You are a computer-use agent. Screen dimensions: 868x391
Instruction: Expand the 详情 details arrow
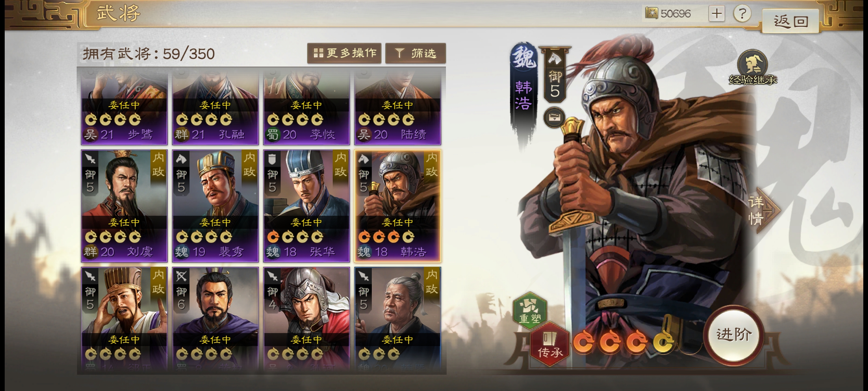pyautogui.click(x=764, y=210)
